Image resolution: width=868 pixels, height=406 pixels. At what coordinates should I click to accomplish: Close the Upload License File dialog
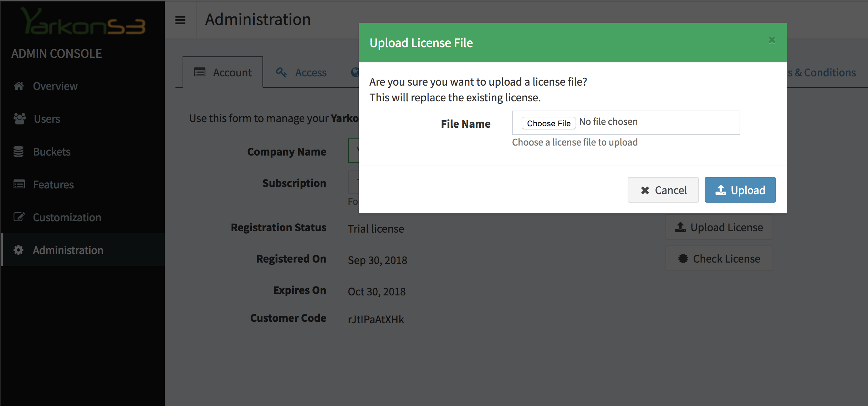772,40
